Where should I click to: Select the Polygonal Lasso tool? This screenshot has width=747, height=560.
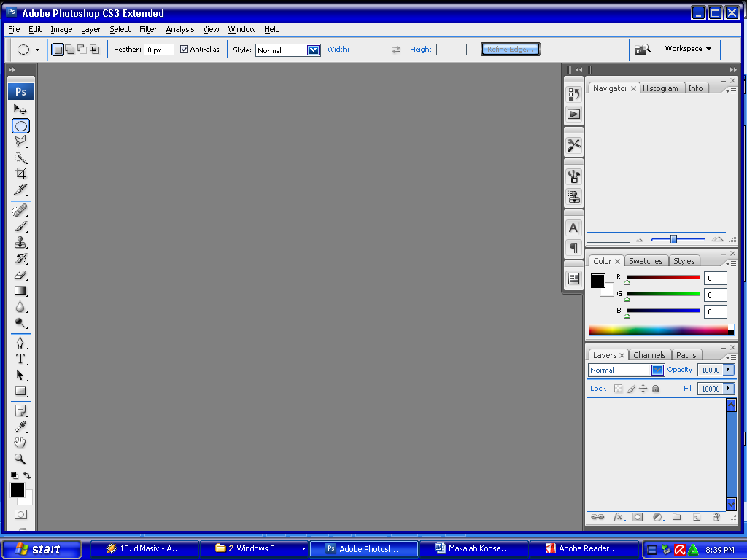tap(20, 141)
